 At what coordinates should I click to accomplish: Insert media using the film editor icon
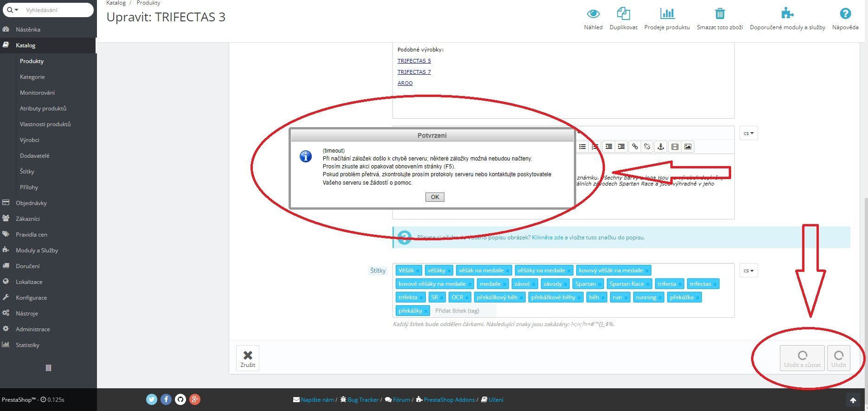[675, 147]
